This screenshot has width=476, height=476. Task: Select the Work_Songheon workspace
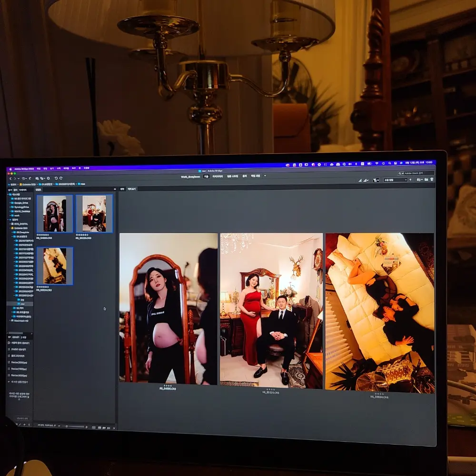click(190, 177)
